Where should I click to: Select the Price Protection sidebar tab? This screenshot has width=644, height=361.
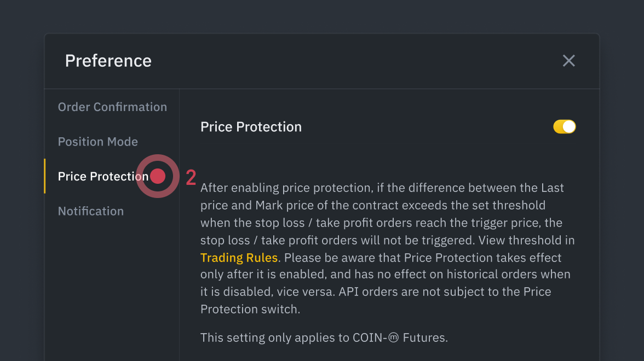coord(102,176)
